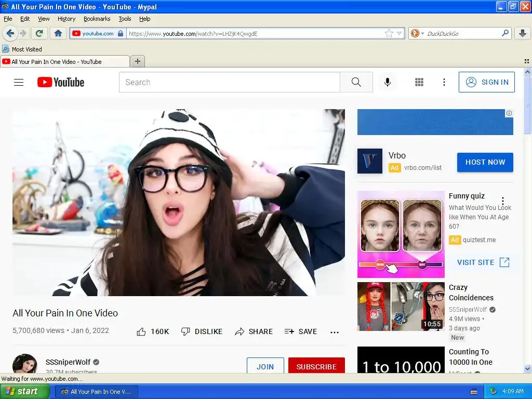Open the ad info icon on banner

coord(509,113)
